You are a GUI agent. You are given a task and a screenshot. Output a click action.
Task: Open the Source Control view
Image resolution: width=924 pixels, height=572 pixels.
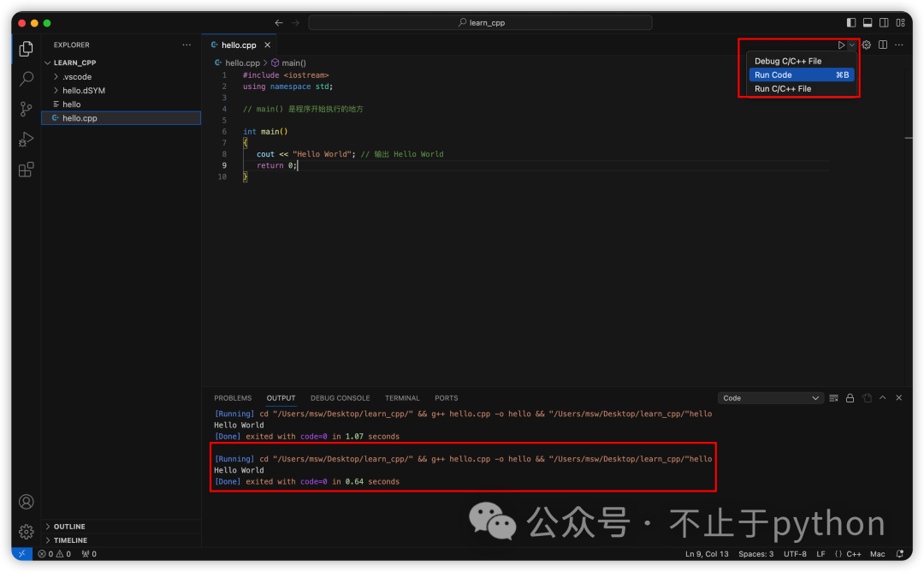[27, 109]
